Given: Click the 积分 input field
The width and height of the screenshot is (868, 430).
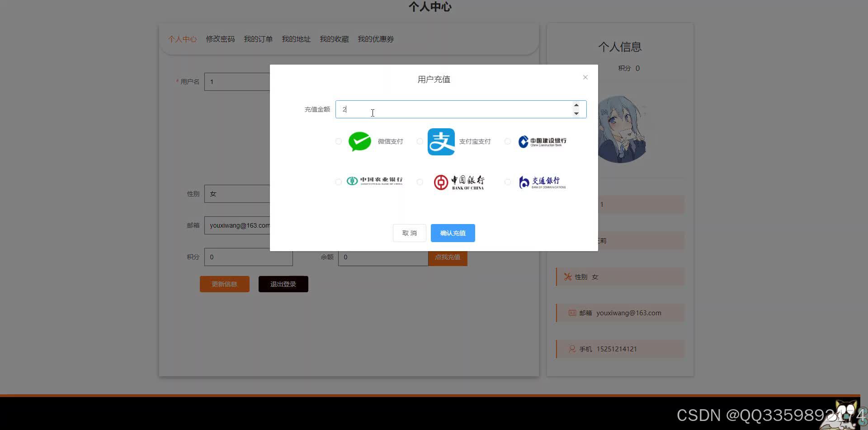Looking at the screenshot, I should 249,257.
